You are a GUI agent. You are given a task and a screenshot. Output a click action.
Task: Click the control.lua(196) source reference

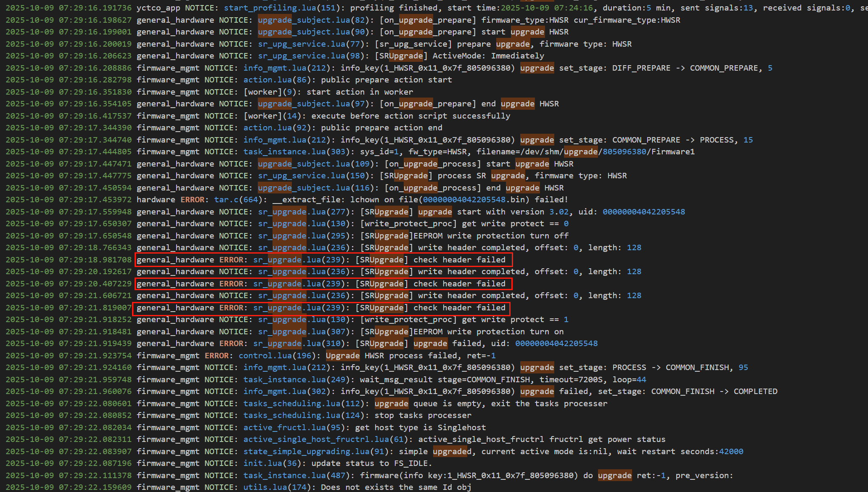coord(277,356)
